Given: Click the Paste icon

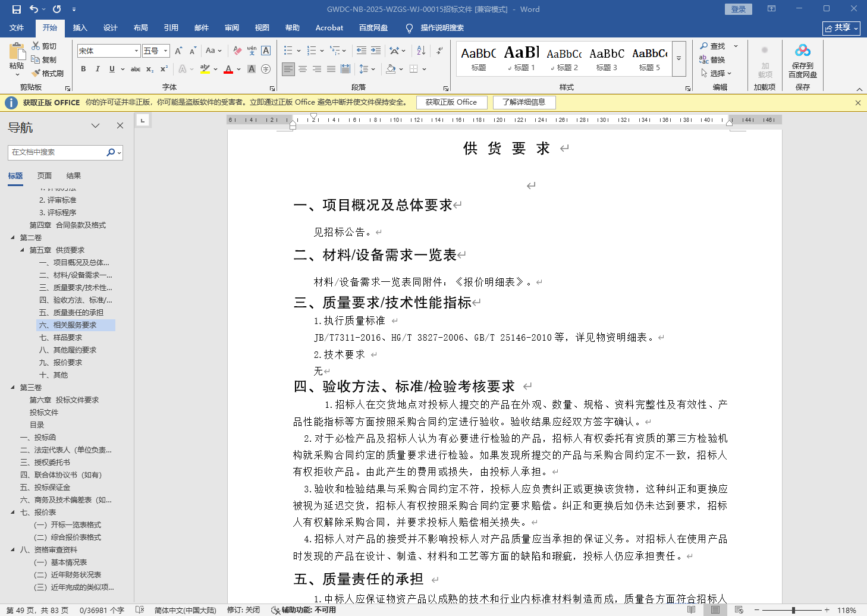Looking at the screenshot, I should click(17, 52).
